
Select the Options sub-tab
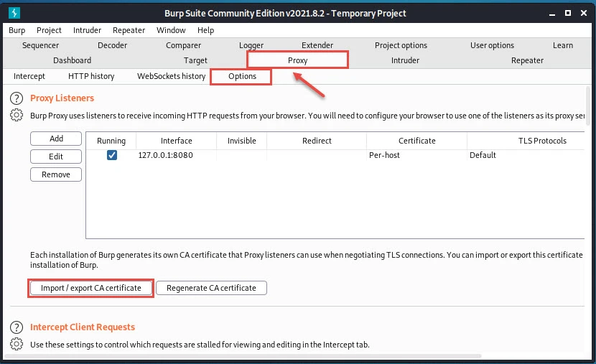pos(242,76)
